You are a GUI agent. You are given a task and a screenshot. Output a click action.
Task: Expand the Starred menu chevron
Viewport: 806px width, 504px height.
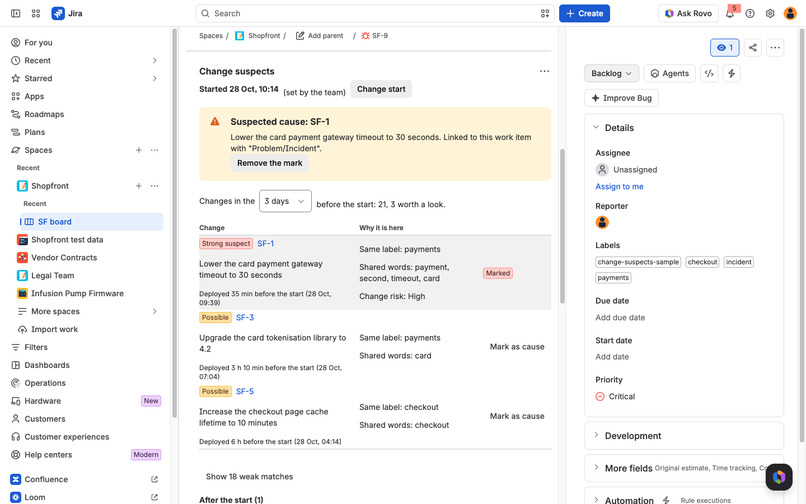(x=154, y=78)
